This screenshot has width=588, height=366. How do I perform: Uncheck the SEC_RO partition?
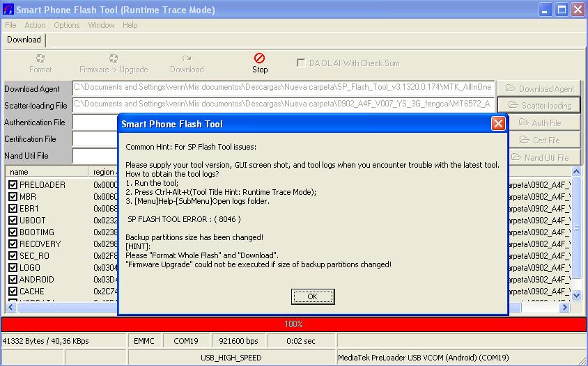(x=13, y=256)
